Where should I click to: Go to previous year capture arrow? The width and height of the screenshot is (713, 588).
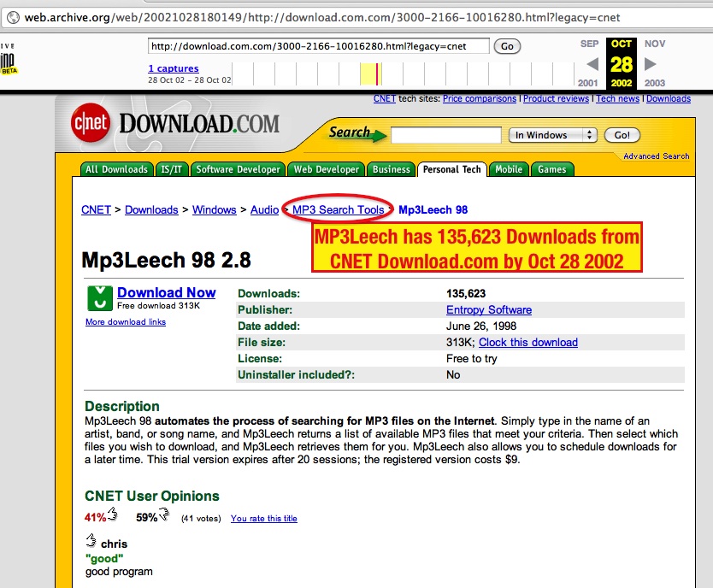592,64
